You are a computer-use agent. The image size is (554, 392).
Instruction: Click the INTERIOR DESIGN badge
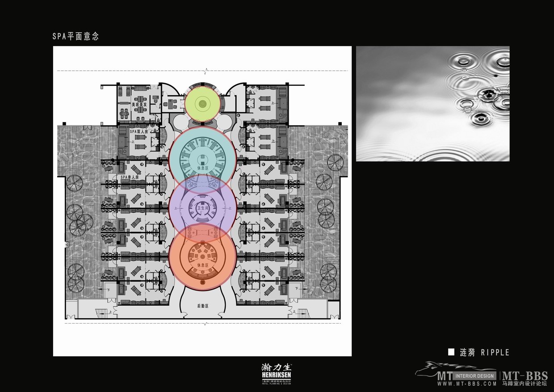(x=474, y=376)
